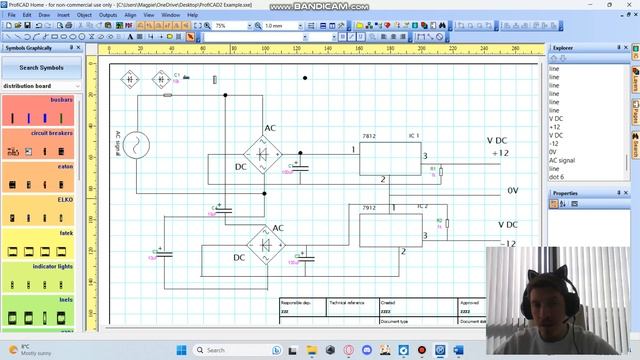Image resolution: width=640 pixels, height=360 pixels.
Task: Open the 1.0 mm grid size dropdown
Action: 300,26
